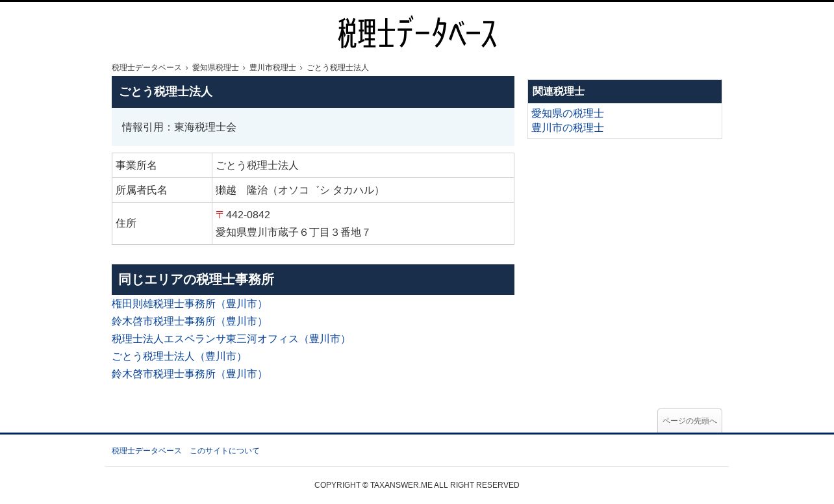Click 情報引用：東海税理士会 text
The width and height of the screenshot is (834, 504).
(179, 127)
